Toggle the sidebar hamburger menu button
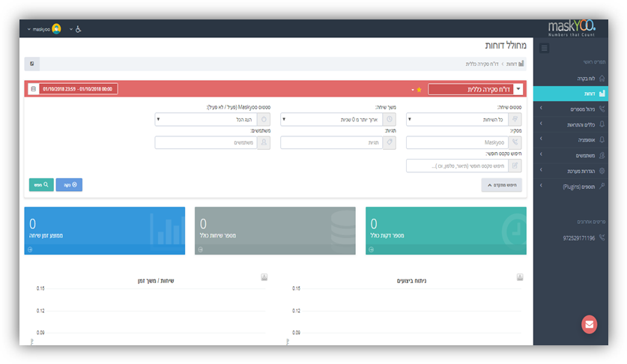 click(544, 49)
